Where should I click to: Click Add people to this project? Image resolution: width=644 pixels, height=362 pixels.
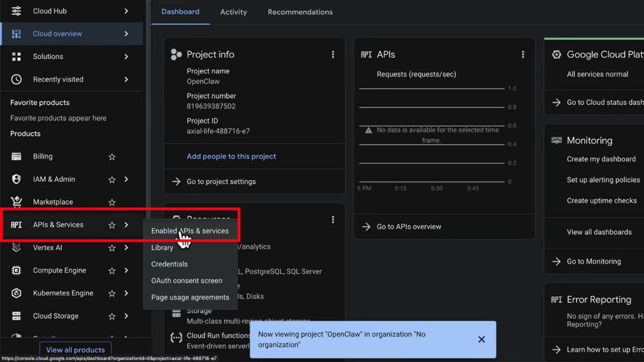click(231, 156)
